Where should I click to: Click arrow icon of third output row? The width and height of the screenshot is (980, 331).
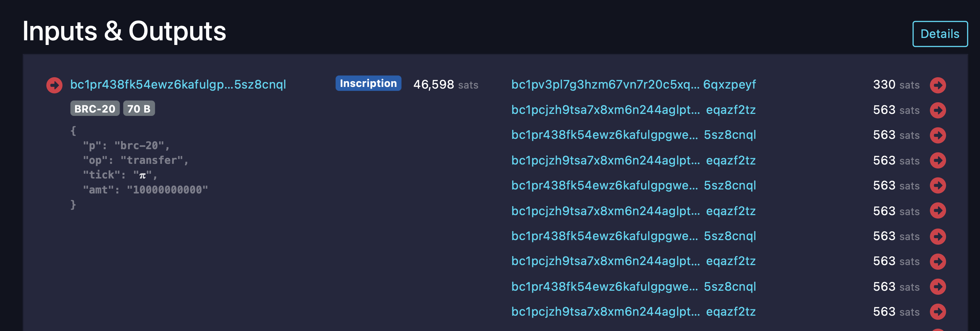[x=938, y=135]
